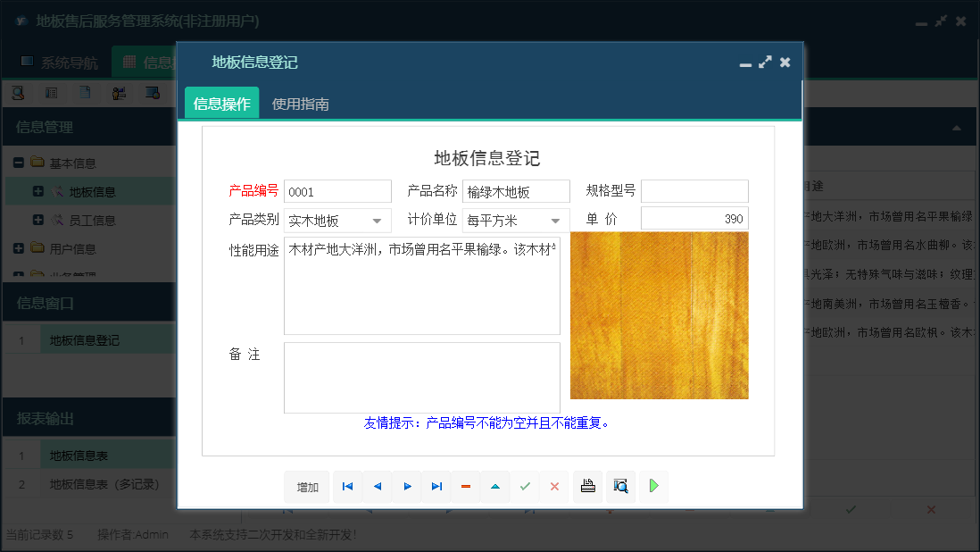Collapse the 基本信息 folder
Viewport: 980px width, 552px height.
pos(20,162)
